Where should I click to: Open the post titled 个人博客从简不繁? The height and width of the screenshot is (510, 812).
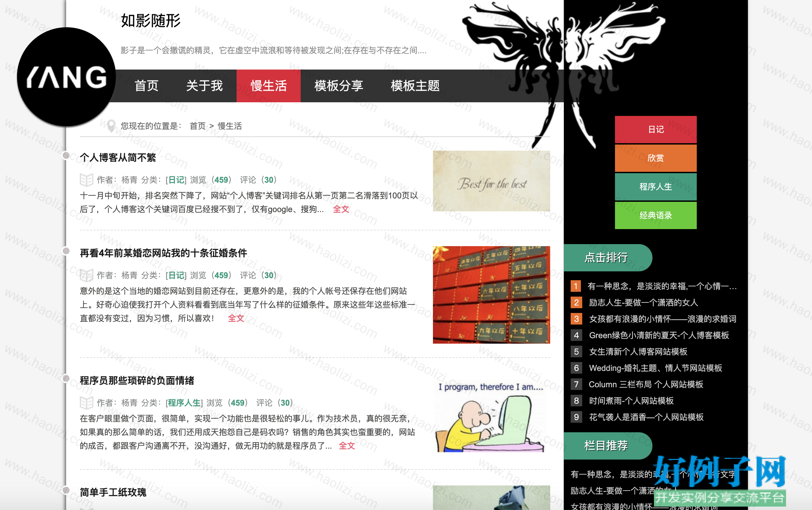[x=118, y=157]
